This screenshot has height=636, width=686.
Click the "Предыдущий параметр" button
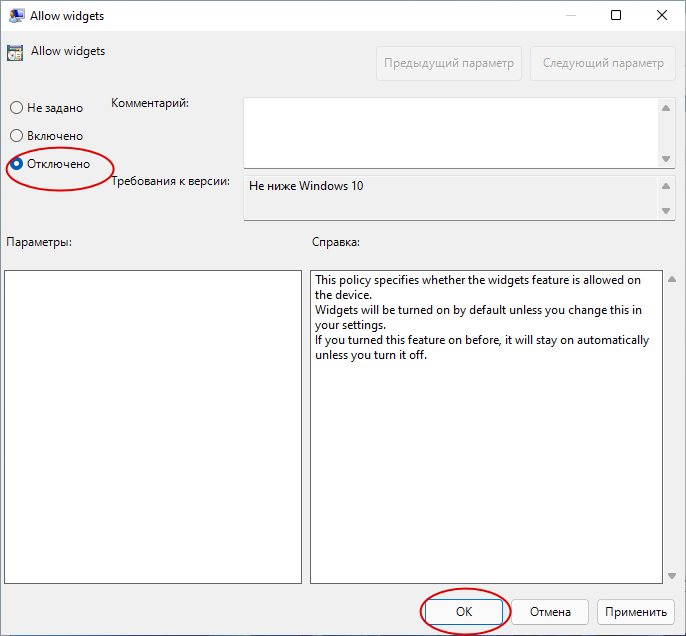(449, 63)
